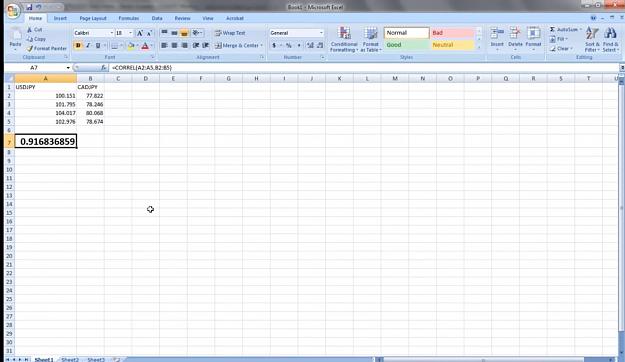Align text right
Image resolution: width=625 pixels, height=362 pixels.
(x=184, y=45)
